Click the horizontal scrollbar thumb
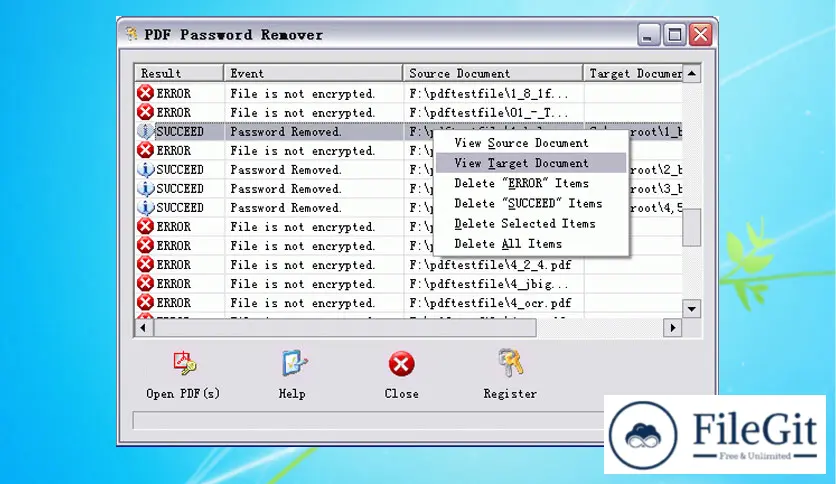Screen dimensions: 836x484 tap(345, 328)
